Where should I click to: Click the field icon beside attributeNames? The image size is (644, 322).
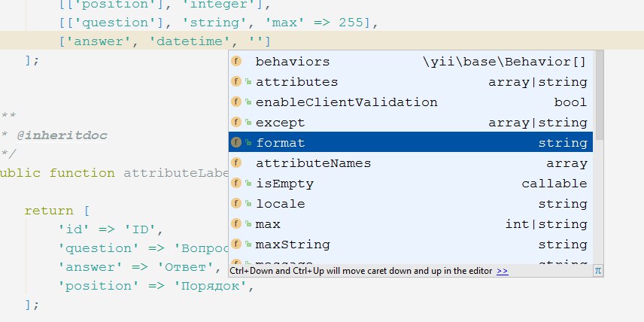[x=235, y=163]
